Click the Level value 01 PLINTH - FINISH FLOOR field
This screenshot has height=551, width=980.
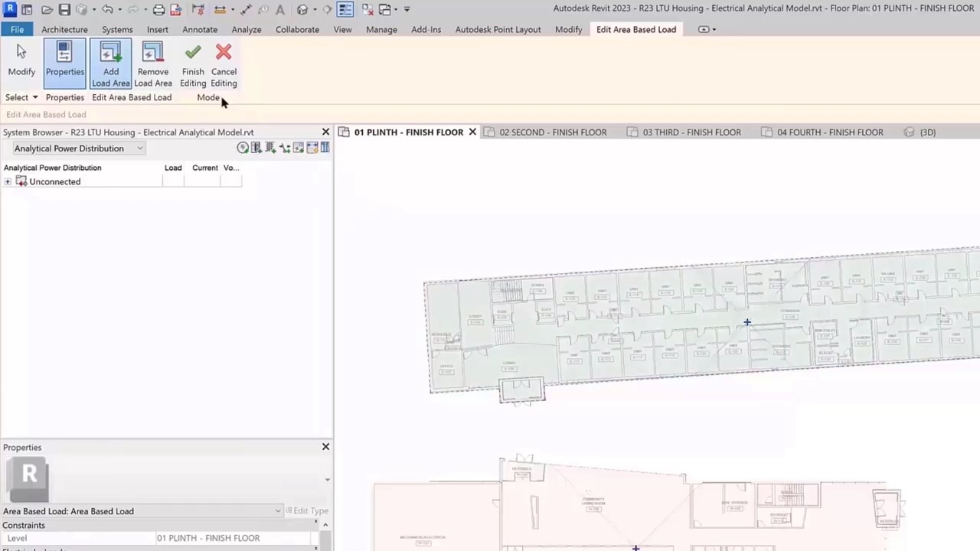point(235,538)
